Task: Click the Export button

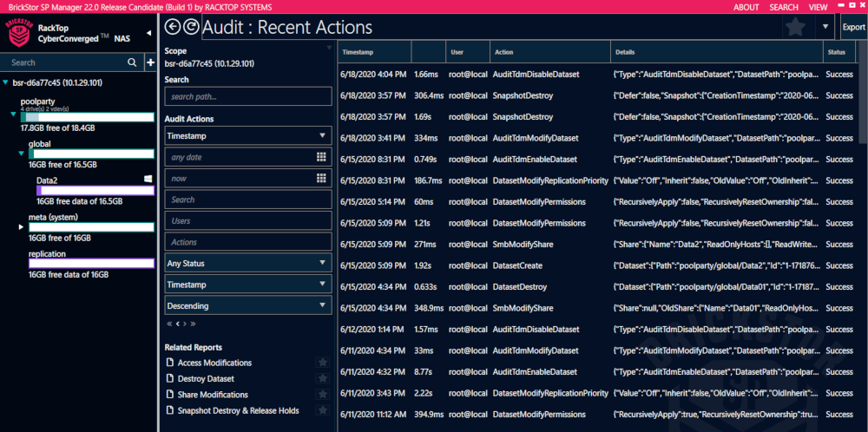Action: click(x=853, y=27)
